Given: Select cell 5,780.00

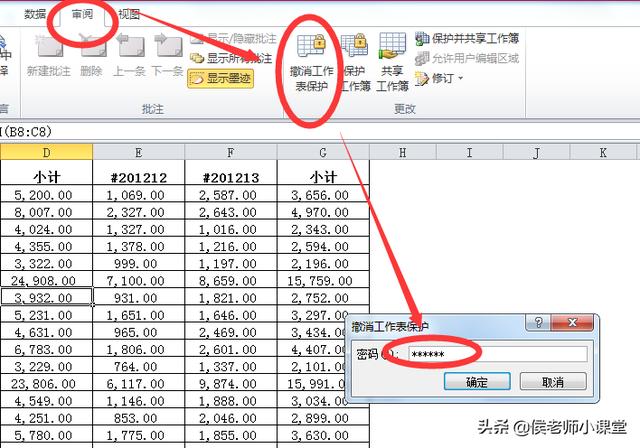Looking at the screenshot, I should tap(47, 435).
